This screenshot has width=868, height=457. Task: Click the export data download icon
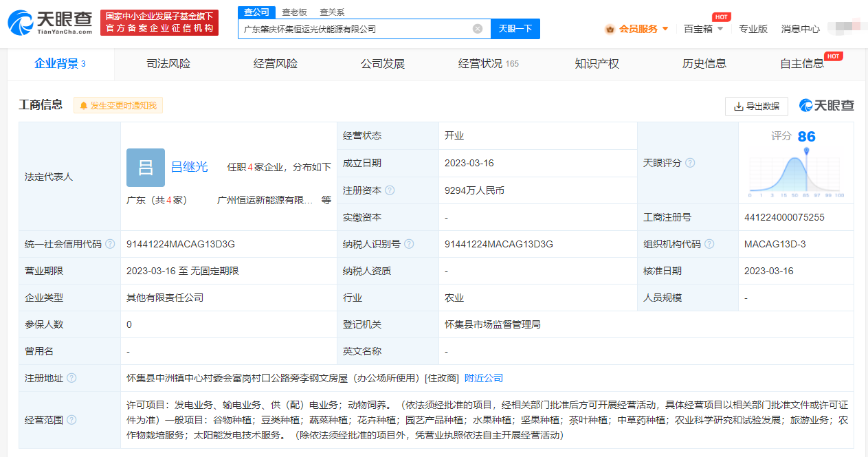point(739,107)
